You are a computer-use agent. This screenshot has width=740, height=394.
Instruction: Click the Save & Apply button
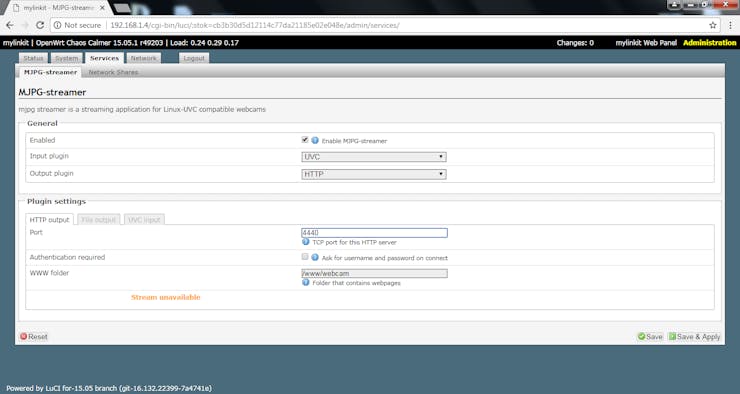(x=694, y=336)
